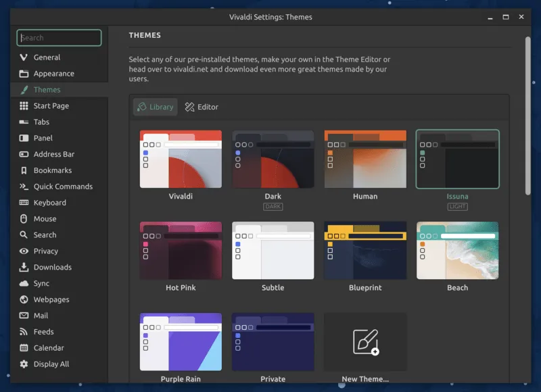The width and height of the screenshot is (541, 392).
Task: Click the Start Page grid icon in sidebar
Action: point(24,106)
